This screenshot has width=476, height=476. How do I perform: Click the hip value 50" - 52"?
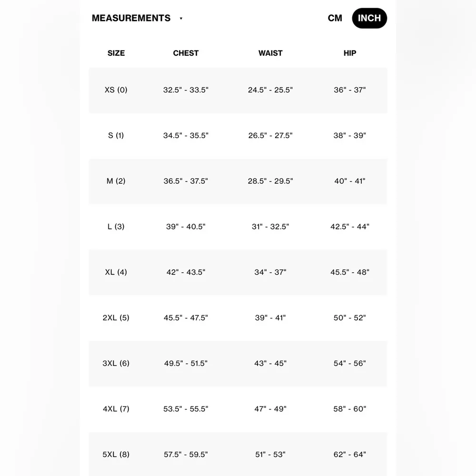pos(350,317)
